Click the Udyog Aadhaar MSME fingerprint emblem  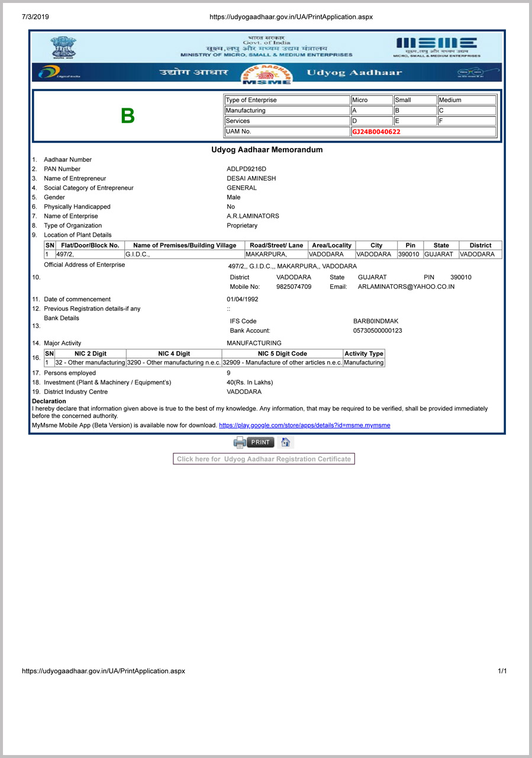coord(267,73)
